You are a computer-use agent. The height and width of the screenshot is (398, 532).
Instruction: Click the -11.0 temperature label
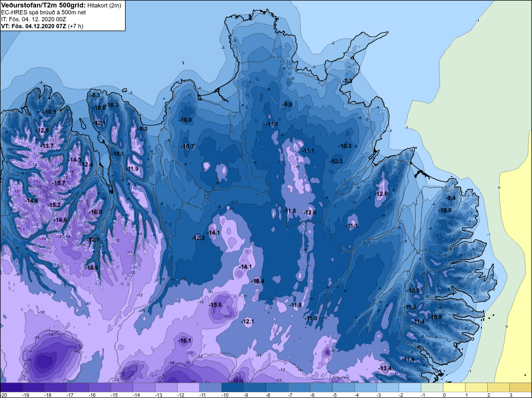(311, 318)
